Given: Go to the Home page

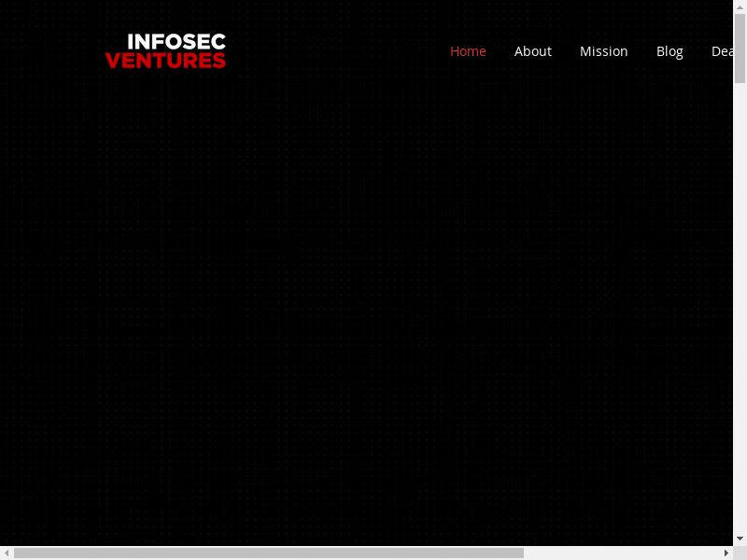Looking at the screenshot, I should [468, 51].
